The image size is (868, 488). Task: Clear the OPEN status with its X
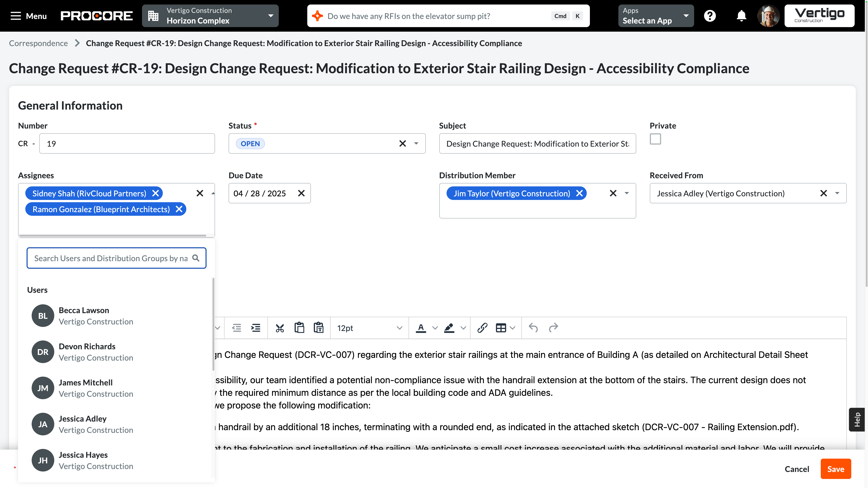coord(402,143)
